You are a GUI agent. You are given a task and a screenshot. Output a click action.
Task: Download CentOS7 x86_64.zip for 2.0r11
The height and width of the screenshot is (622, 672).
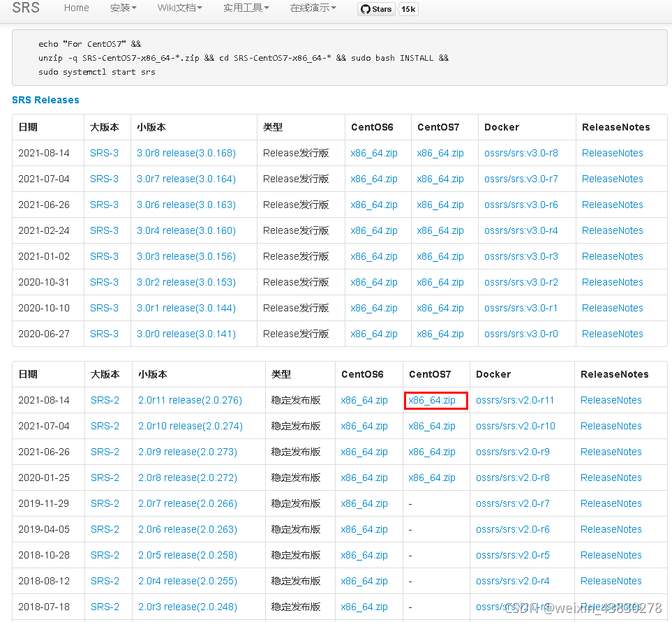point(432,401)
